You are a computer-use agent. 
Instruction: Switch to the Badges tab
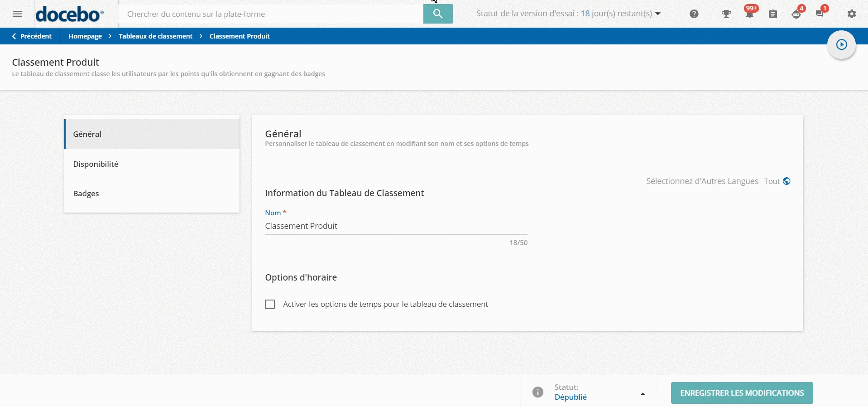point(86,194)
